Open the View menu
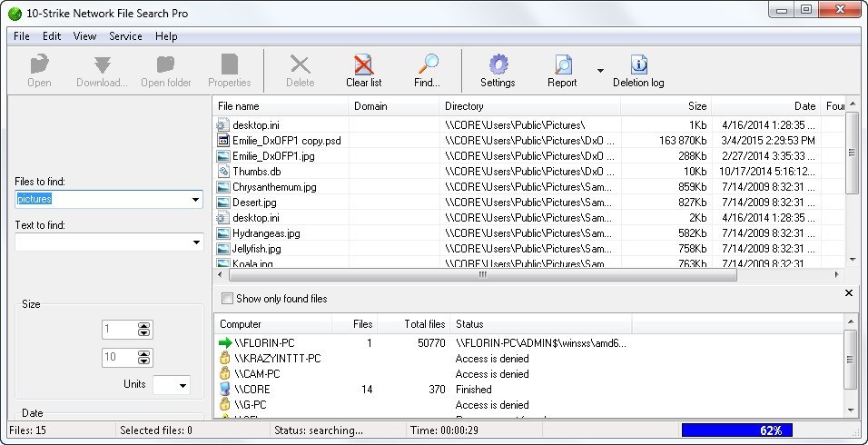The width and height of the screenshot is (868, 445). 84,36
